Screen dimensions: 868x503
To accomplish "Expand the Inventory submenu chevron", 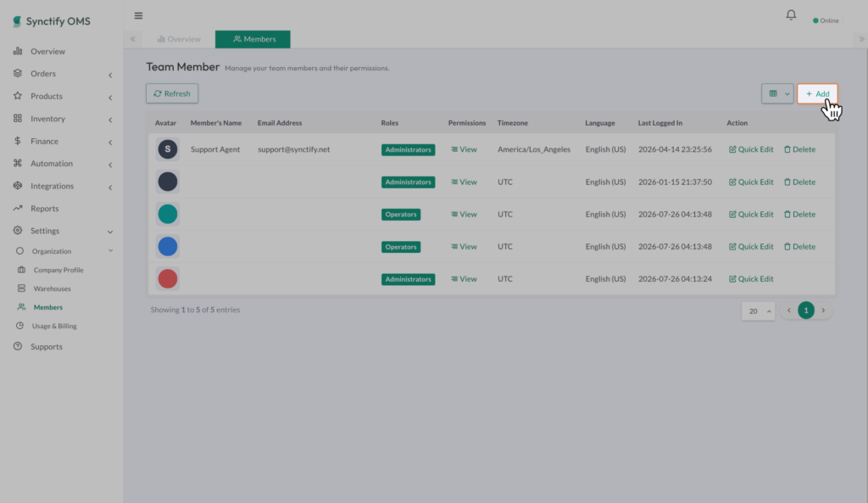I will point(110,120).
